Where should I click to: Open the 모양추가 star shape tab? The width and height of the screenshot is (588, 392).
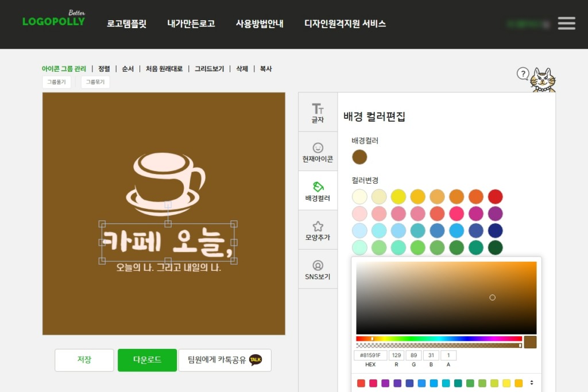point(318,231)
